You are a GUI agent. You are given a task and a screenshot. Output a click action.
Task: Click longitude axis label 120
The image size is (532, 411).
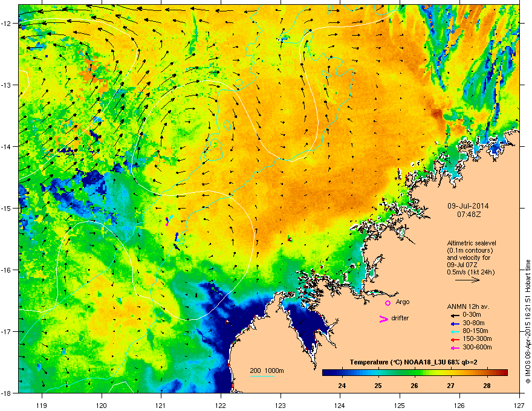102,405
